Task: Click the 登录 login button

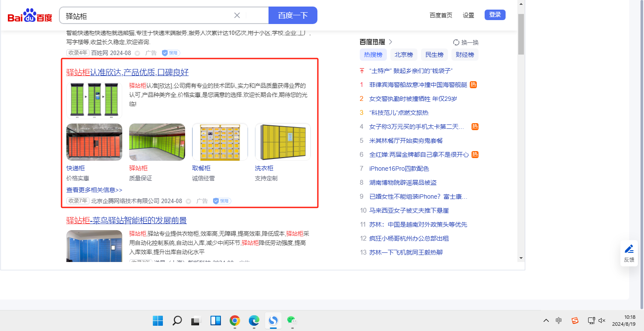Action: coord(495,15)
